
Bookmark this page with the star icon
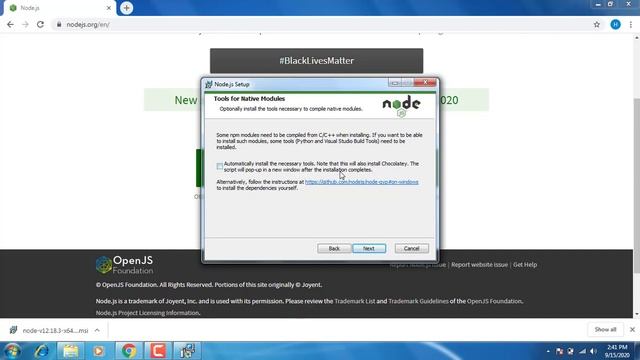point(597,24)
